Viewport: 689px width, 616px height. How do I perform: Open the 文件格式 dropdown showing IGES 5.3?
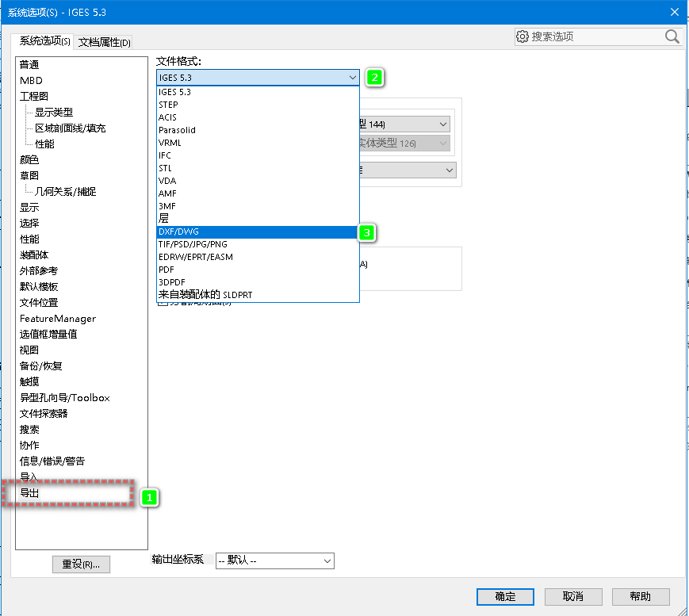(x=258, y=78)
